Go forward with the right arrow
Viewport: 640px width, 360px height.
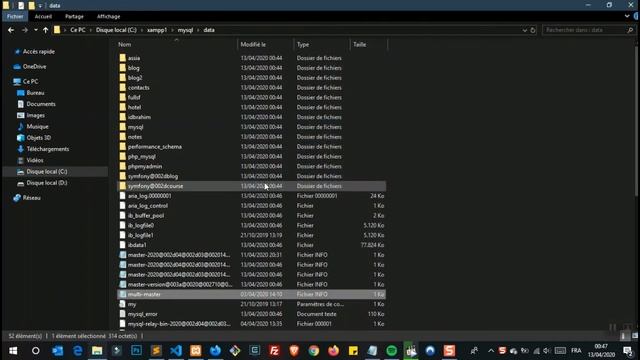click(24, 30)
